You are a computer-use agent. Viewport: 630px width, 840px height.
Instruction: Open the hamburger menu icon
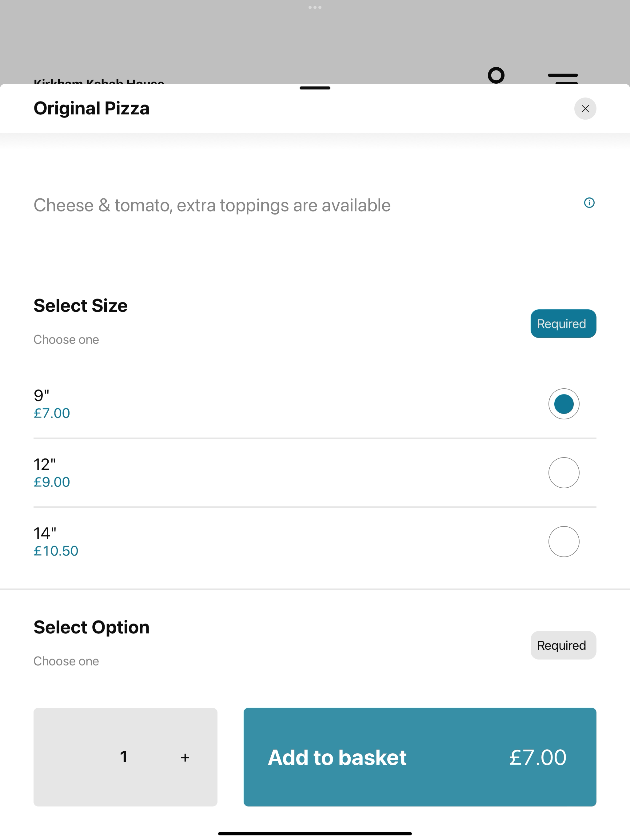(x=563, y=78)
